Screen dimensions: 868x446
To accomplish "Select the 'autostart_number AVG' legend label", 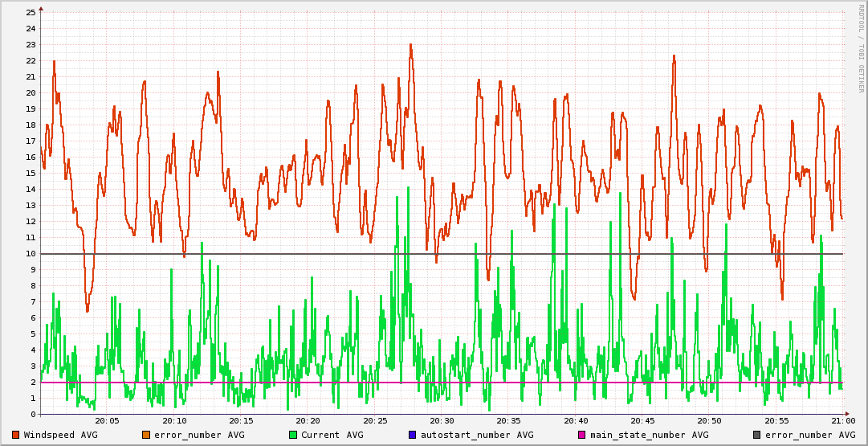I will (x=477, y=435).
